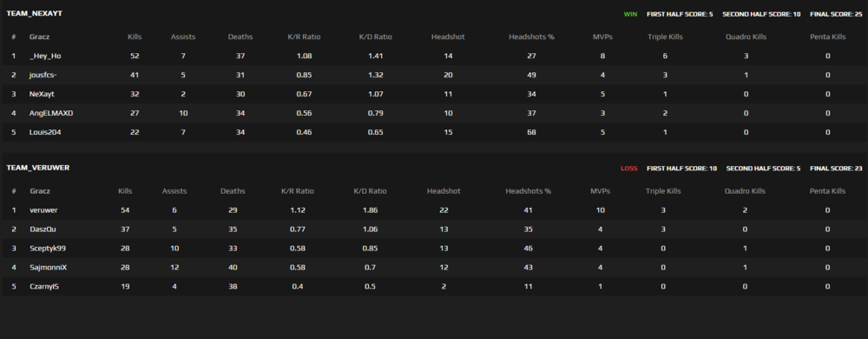Image resolution: width=868 pixels, height=339 pixels.
Task: Click Louis204's headshots percent 68
Action: 531,132
